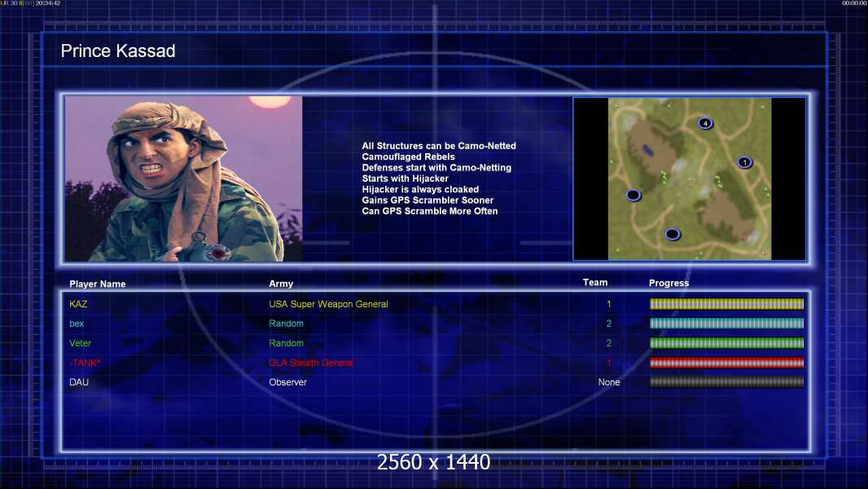Click 'Random' army in bex's row
This screenshot has height=489, width=868.
click(x=286, y=324)
